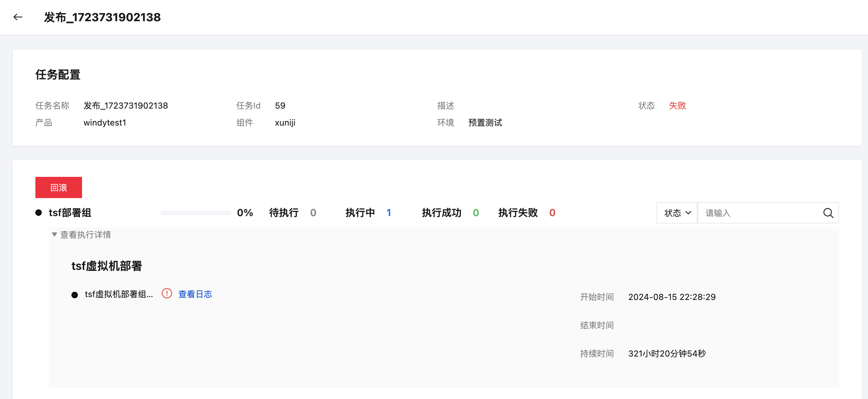Click the red warning exclamation icon
Viewport: 868px width, 399px height.
167,294
